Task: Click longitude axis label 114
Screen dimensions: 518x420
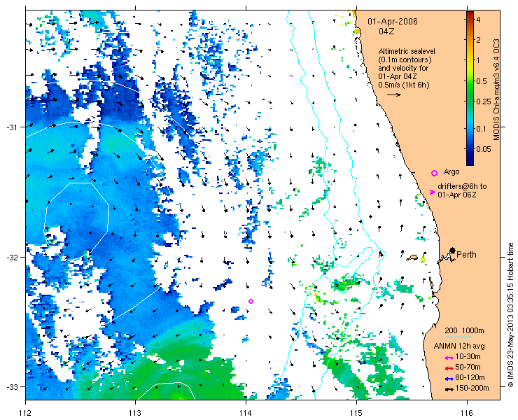Action: (x=246, y=413)
